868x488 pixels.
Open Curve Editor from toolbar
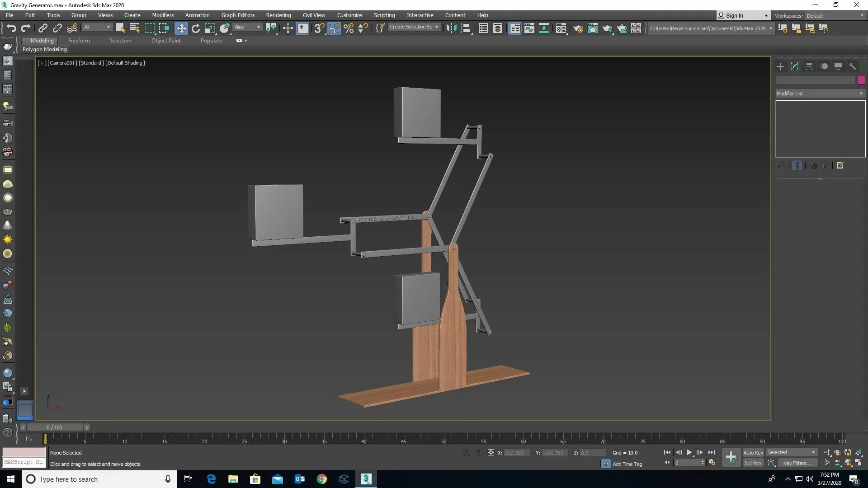pos(529,28)
